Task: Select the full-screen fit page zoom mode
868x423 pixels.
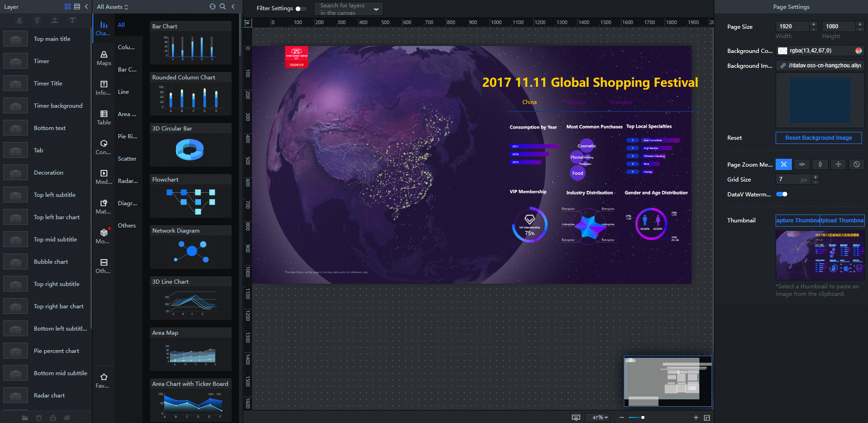Action: (784, 164)
